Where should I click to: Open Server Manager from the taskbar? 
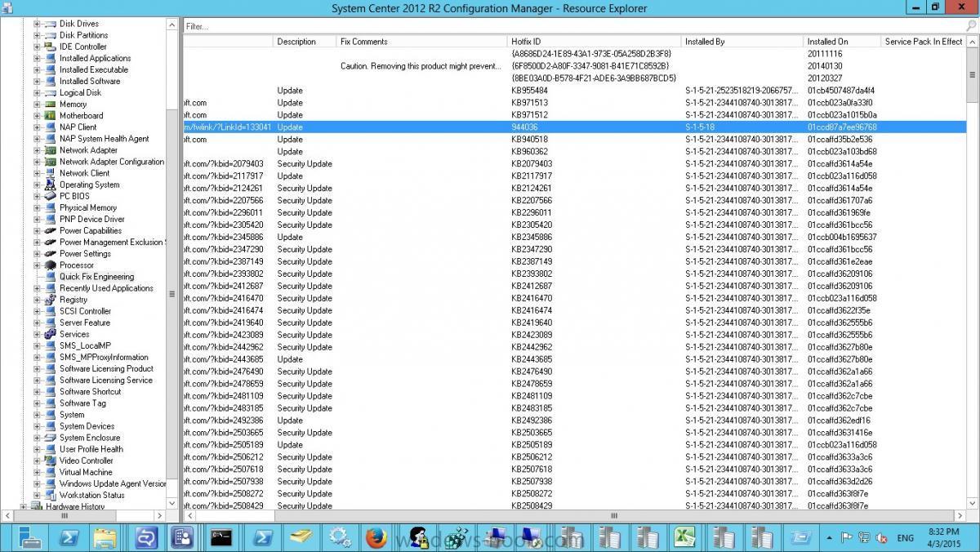click(32, 537)
